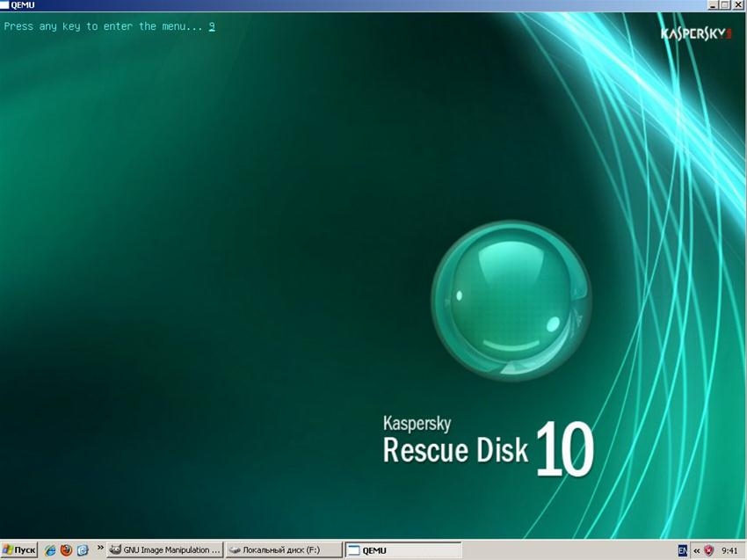The width and height of the screenshot is (747, 560).
Task: Click the Kaspersky logo in the corner
Action: [696, 33]
